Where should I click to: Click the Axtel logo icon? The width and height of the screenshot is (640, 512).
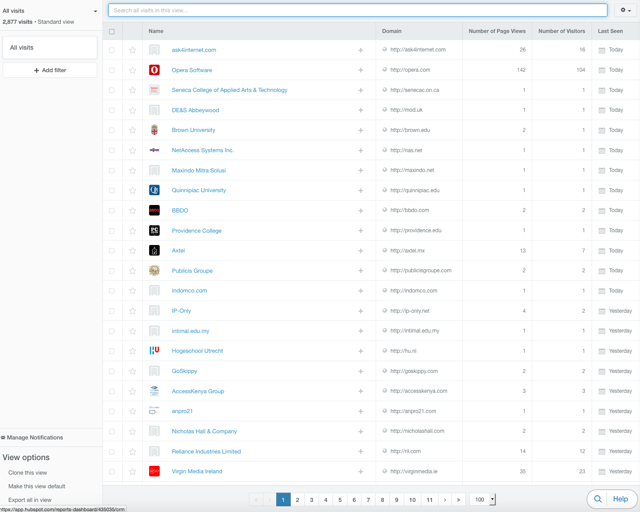[x=154, y=251]
